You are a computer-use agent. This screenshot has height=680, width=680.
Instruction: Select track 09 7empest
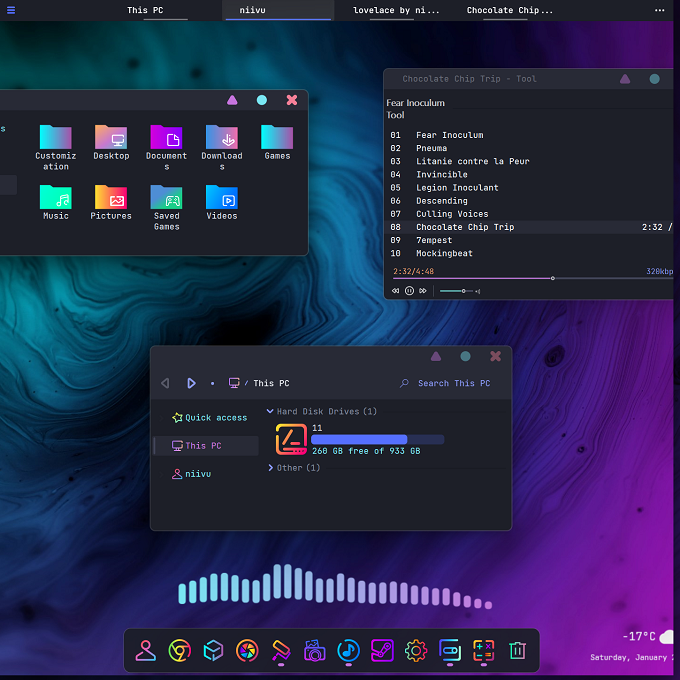528,240
